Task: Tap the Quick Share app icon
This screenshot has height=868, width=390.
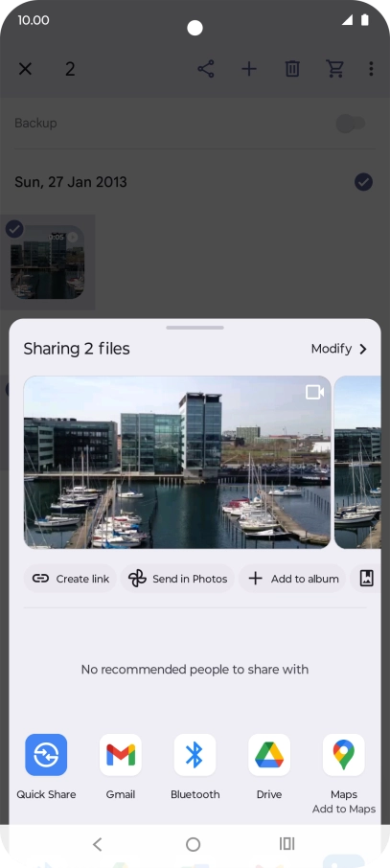Action: tap(46, 755)
